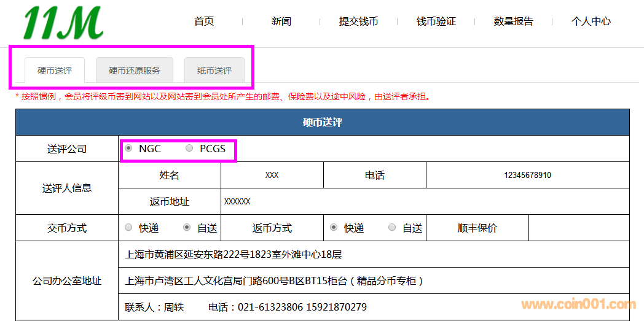Viewport: 644px width, 321px height.
Task: Click the 电话 phone number field
Action: click(527, 176)
